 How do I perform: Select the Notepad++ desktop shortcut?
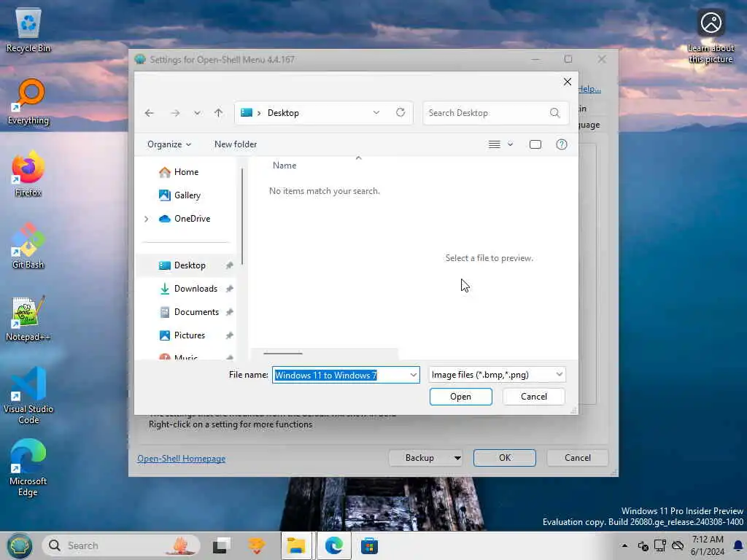pos(28,318)
